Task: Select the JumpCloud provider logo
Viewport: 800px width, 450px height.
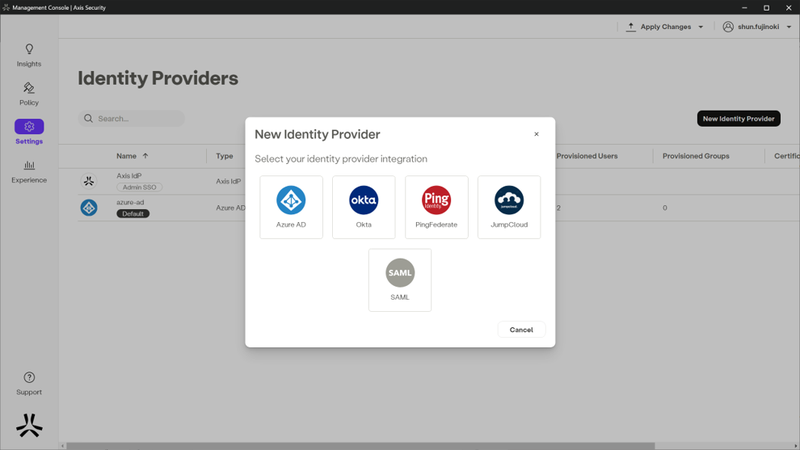Action: (x=509, y=200)
